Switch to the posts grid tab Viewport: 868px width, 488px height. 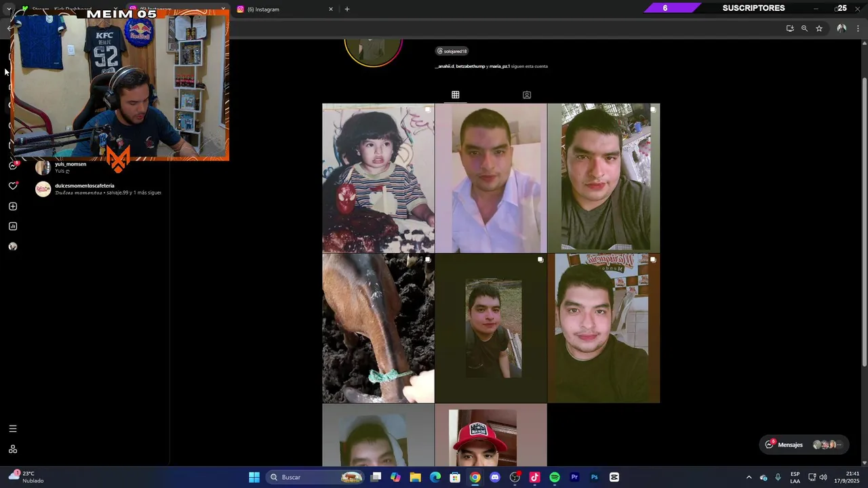456,95
